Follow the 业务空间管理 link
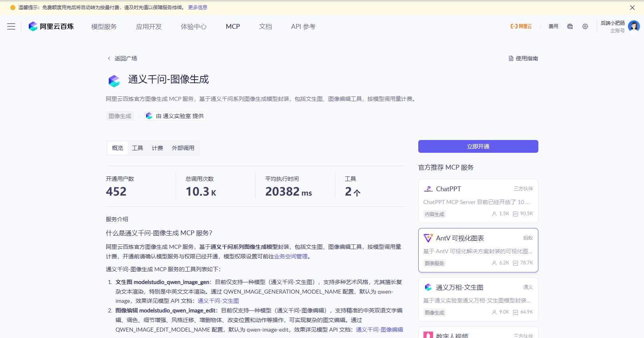The height and width of the screenshot is (338, 644). pyautogui.click(x=291, y=256)
